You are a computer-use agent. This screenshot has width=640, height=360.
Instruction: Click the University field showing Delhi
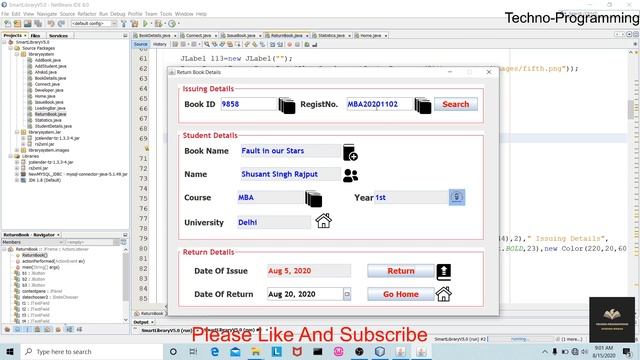tap(274, 222)
